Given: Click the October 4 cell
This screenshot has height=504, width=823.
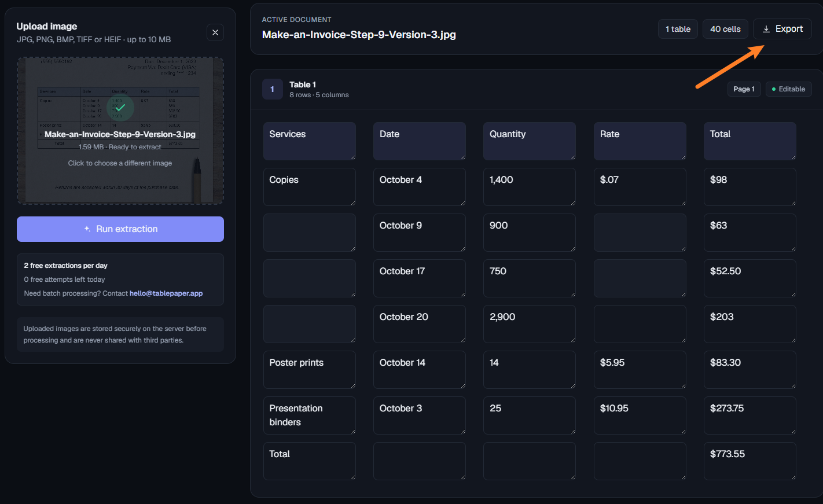Looking at the screenshot, I should pyautogui.click(x=420, y=187).
